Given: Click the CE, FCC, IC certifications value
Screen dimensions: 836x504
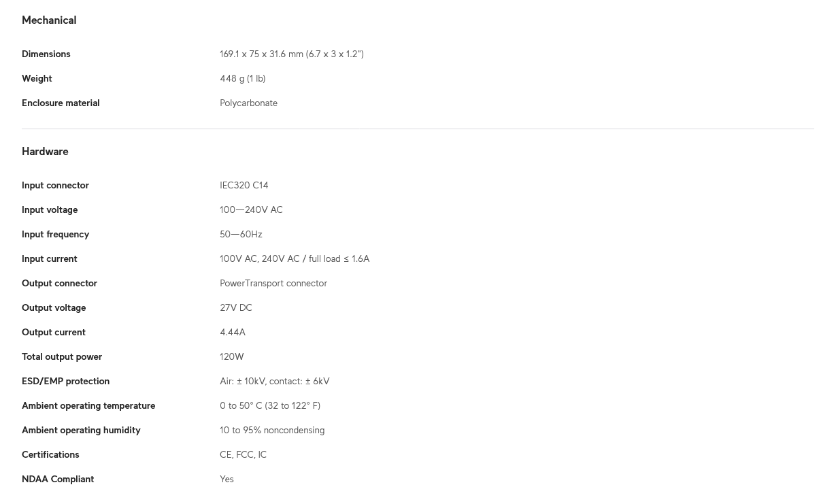Looking at the screenshot, I should point(243,455).
